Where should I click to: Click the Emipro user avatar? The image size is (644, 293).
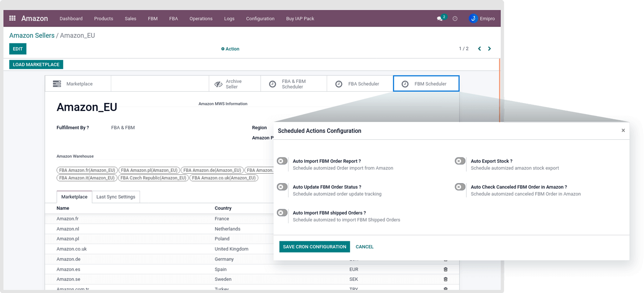[x=473, y=19]
